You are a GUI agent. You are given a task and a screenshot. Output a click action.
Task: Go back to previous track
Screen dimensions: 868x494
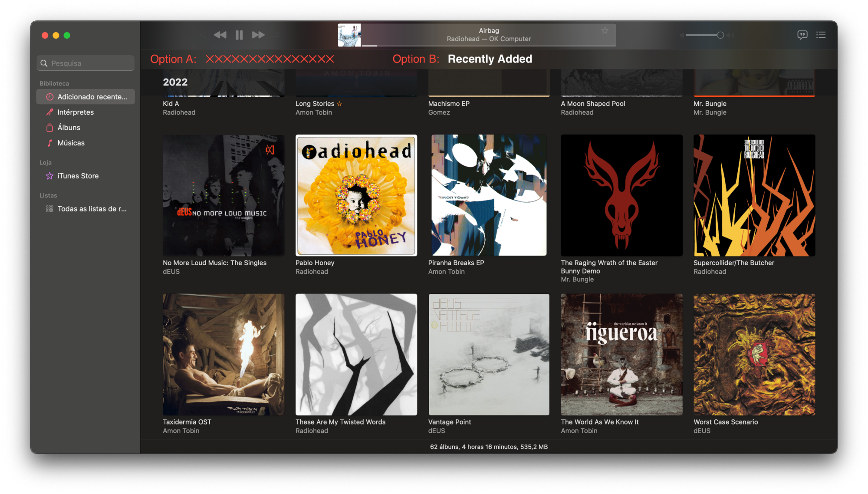coord(220,35)
